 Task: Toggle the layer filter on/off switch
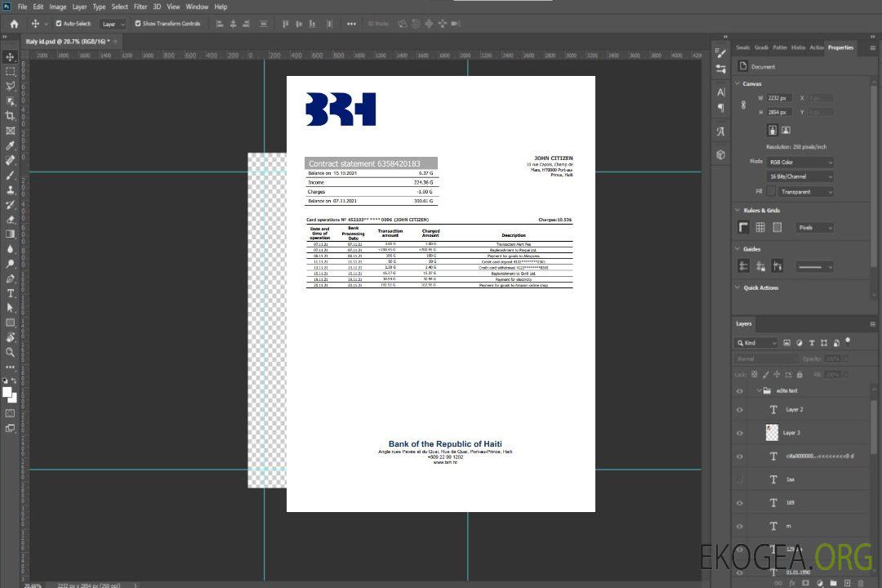848,341
